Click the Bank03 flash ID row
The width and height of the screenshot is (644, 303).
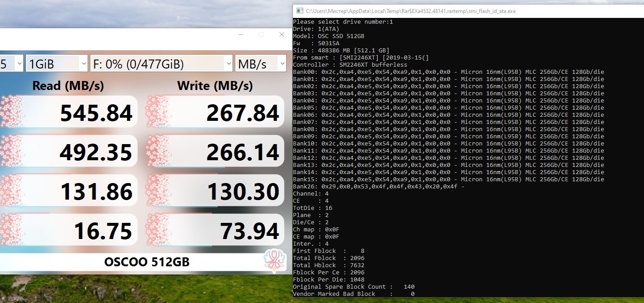pos(449,93)
